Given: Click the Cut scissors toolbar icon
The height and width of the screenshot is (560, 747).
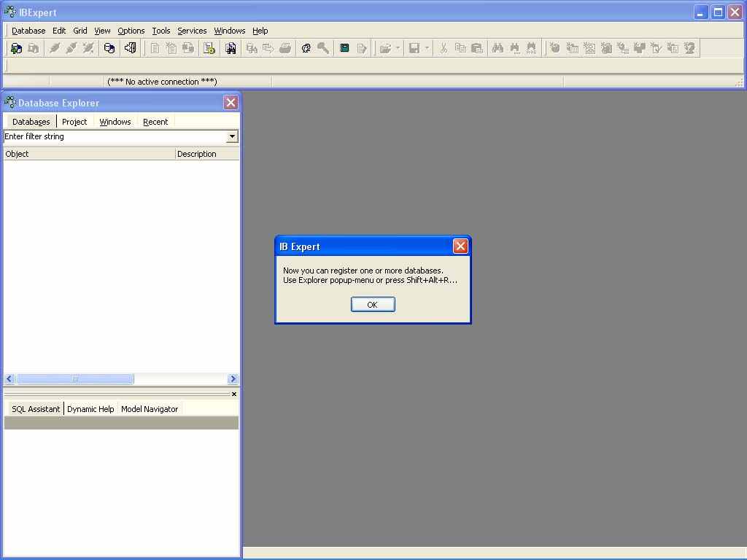Looking at the screenshot, I should click(444, 48).
